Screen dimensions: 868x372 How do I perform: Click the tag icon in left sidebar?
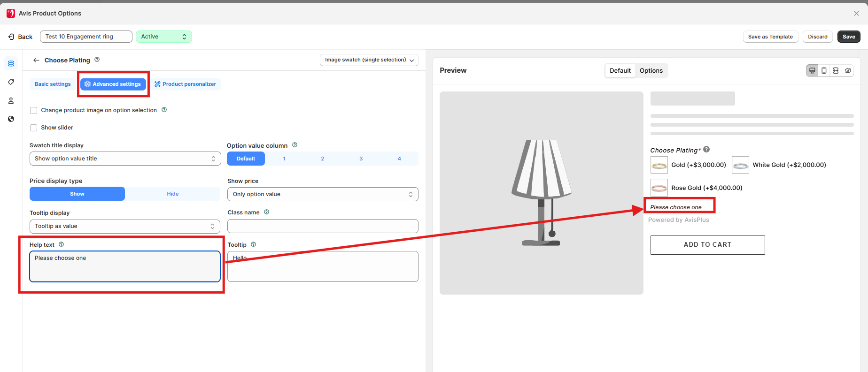coord(11,82)
